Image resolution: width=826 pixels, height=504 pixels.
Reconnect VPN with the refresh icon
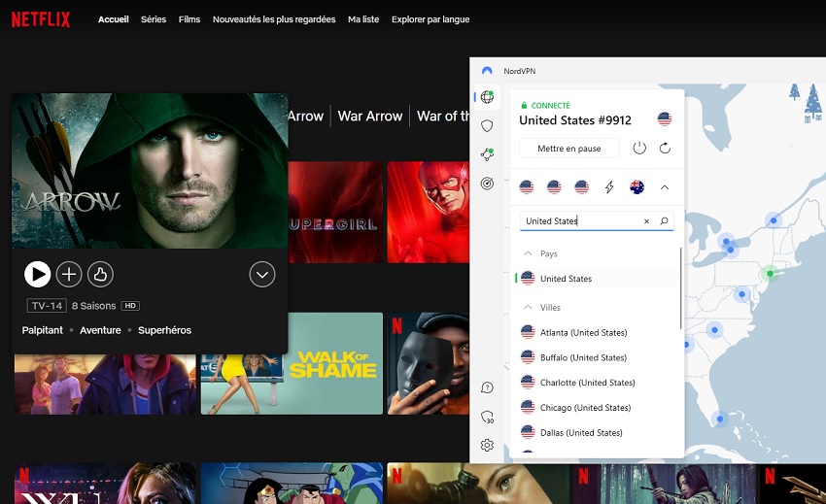(x=665, y=149)
